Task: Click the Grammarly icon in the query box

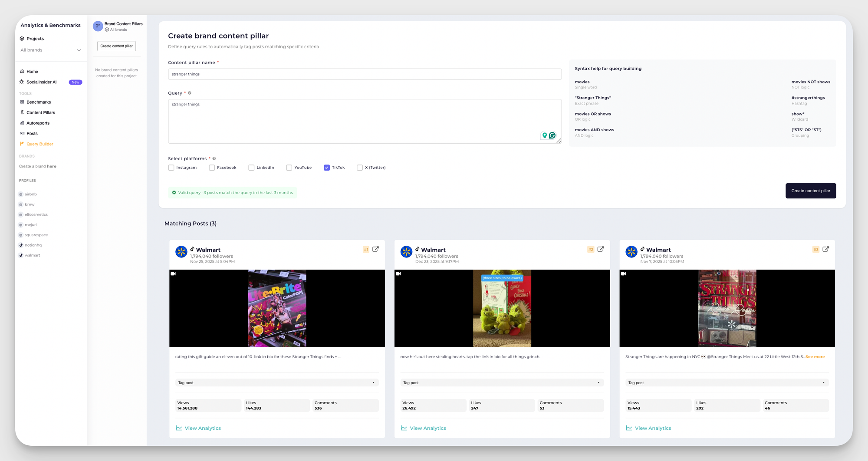Action: click(552, 135)
